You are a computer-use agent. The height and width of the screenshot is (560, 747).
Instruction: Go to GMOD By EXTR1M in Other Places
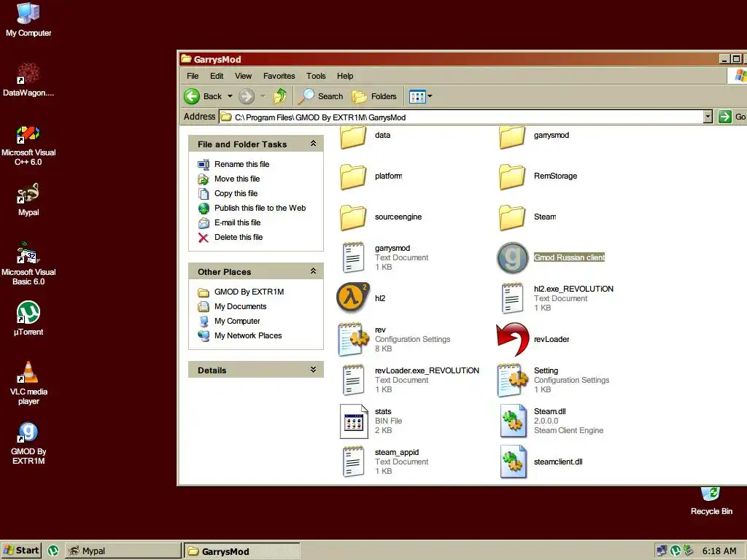click(249, 292)
